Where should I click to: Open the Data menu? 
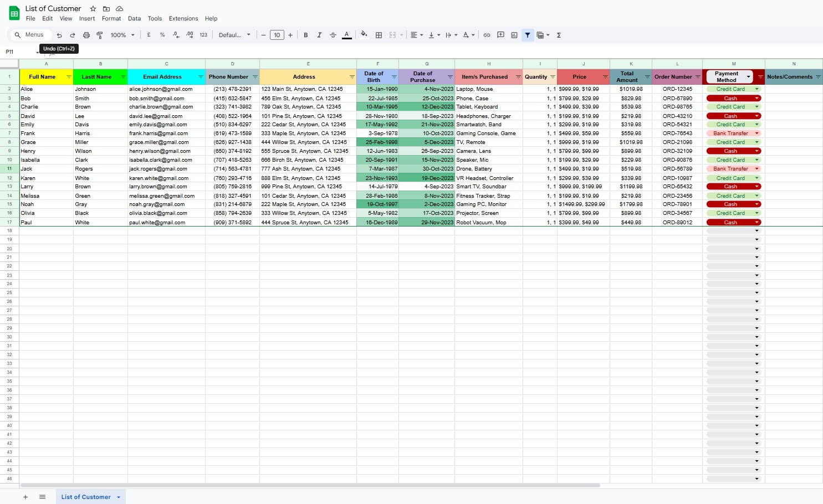(x=134, y=18)
